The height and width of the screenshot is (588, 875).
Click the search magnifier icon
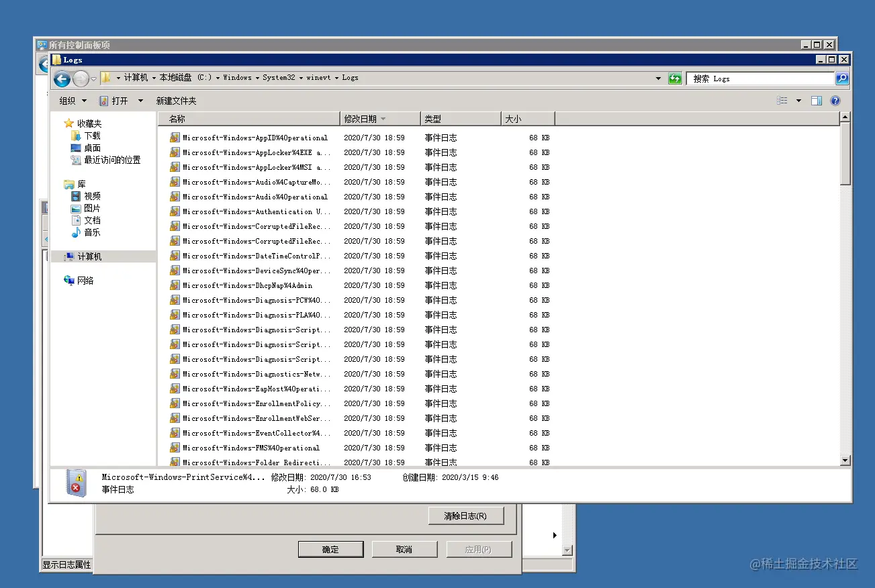(841, 79)
